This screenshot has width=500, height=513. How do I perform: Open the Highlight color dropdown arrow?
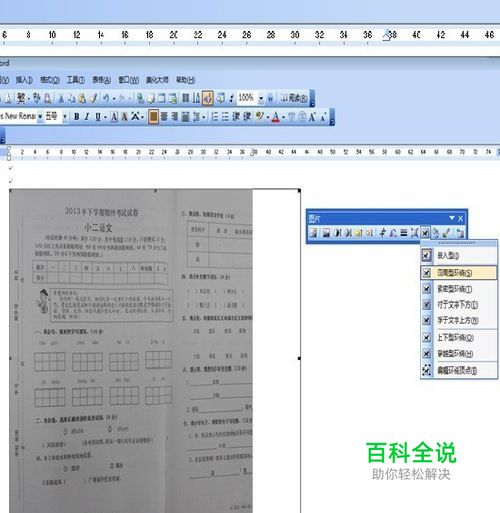click(268, 117)
